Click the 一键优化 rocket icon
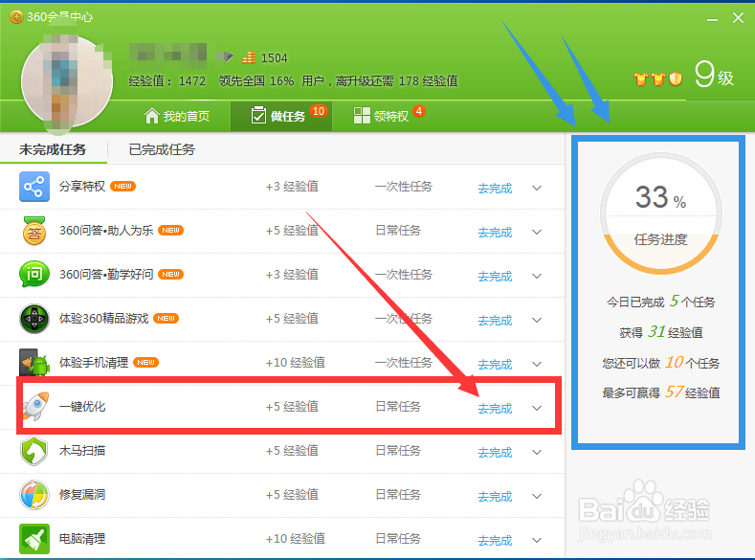 pyautogui.click(x=36, y=407)
